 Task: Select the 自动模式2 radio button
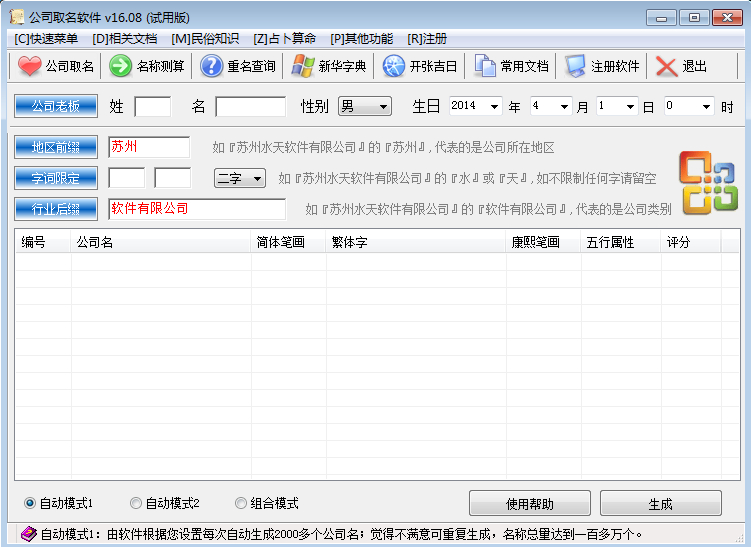click(x=136, y=503)
